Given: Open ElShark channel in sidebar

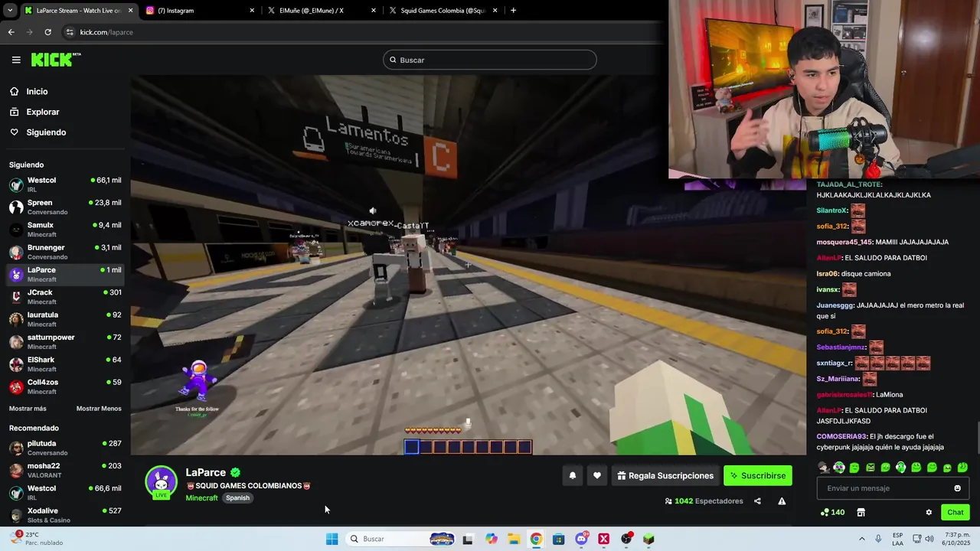Looking at the screenshot, I should (x=65, y=364).
